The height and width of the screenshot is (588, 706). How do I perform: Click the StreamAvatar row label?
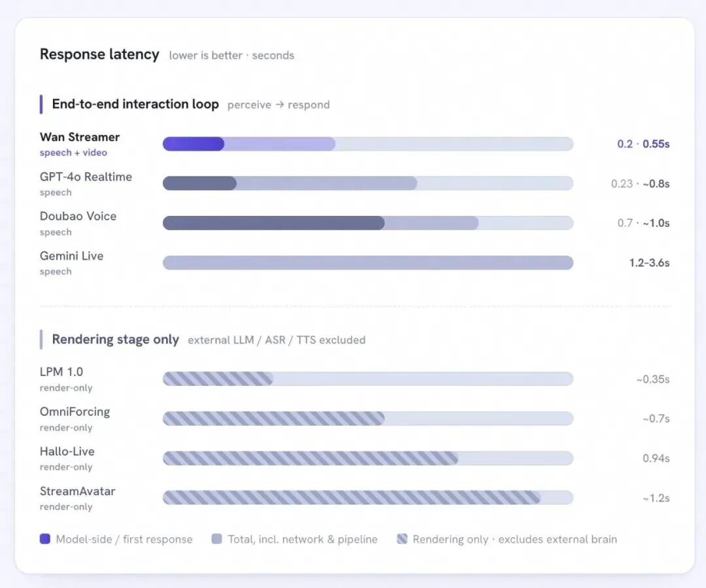(77, 491)
